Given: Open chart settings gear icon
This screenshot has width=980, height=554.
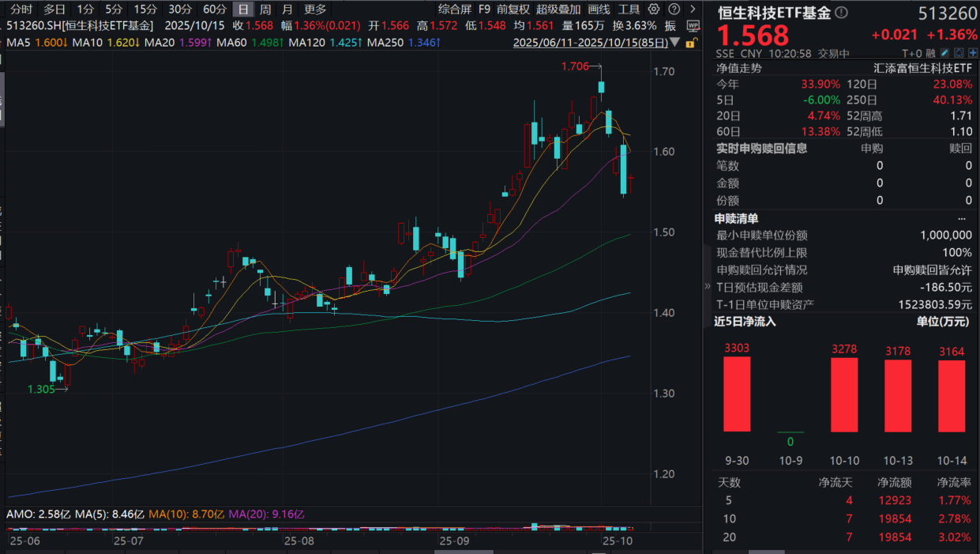Looking at the screenshot, I should pos(652,9).
